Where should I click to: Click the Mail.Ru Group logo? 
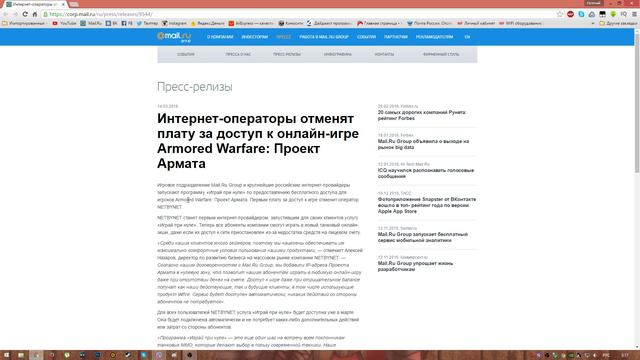[x=174, y=37]
